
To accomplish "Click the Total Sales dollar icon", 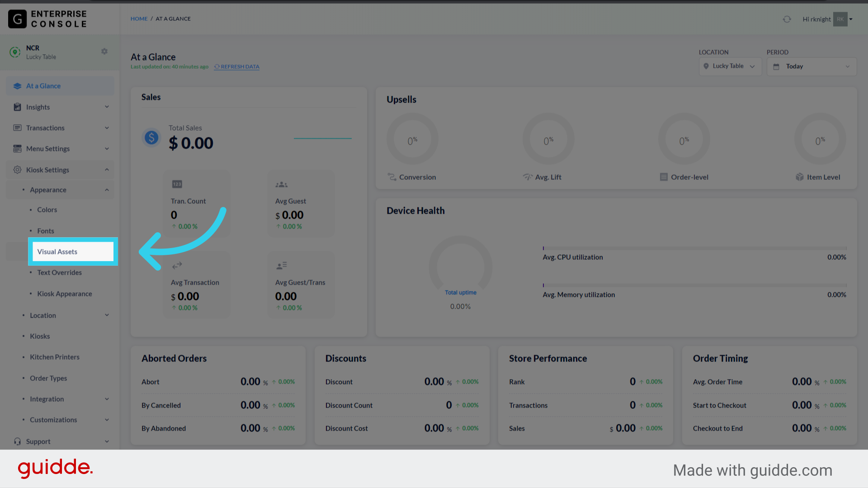I will 151,137.
